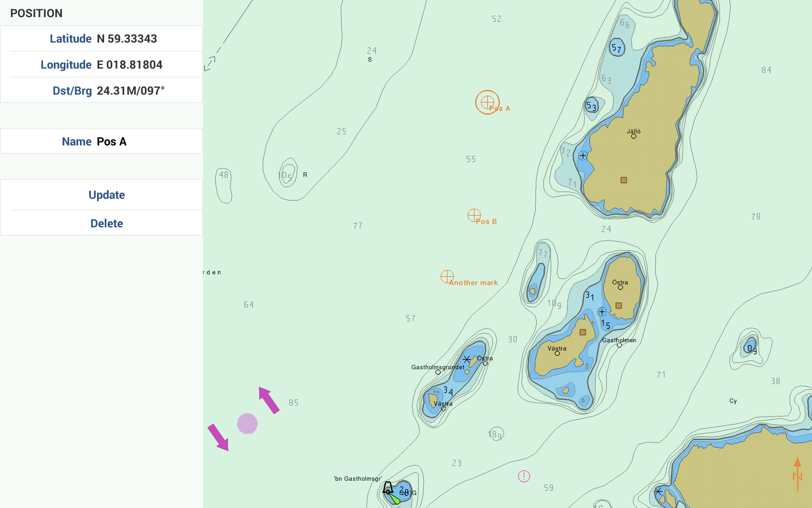This screenshot has height=508, width=812.
Task: Tap the lower magenta current arrow
Action: tap(219, 437)
